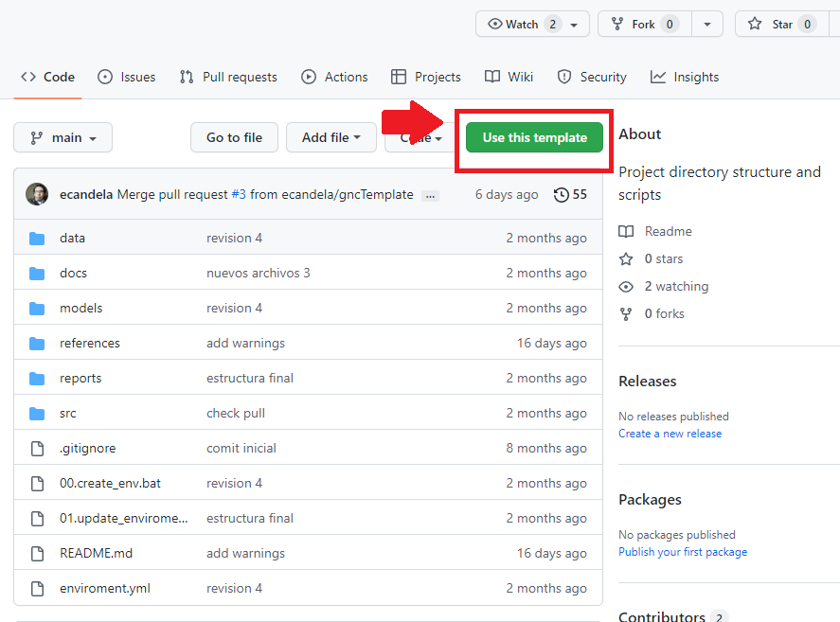840x622 pixels.
Task: Open the main branch selector
Action: point(63,137)
